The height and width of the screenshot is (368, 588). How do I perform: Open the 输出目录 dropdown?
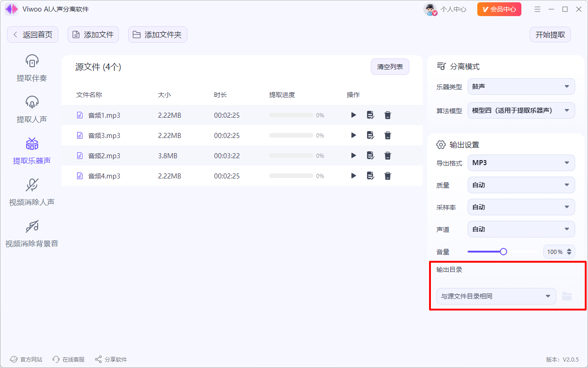coord(496,296)
